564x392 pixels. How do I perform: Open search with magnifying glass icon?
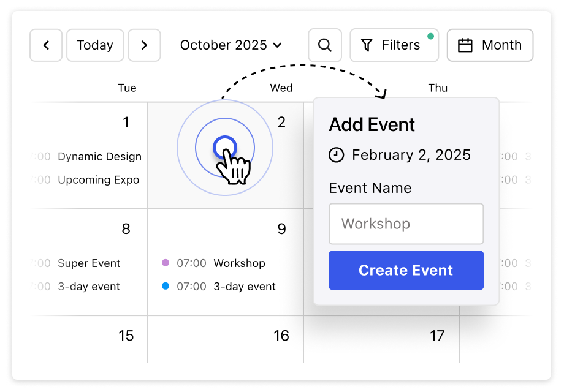point(325,45)
